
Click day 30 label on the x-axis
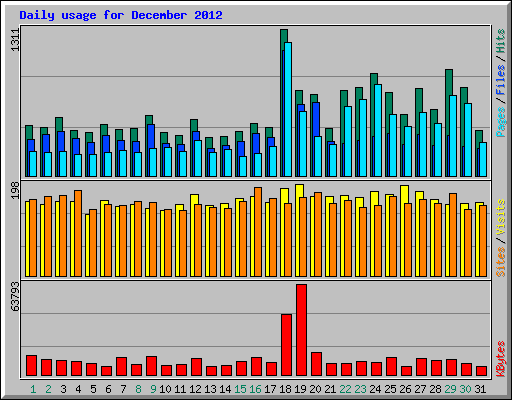(x=465, y=389)
